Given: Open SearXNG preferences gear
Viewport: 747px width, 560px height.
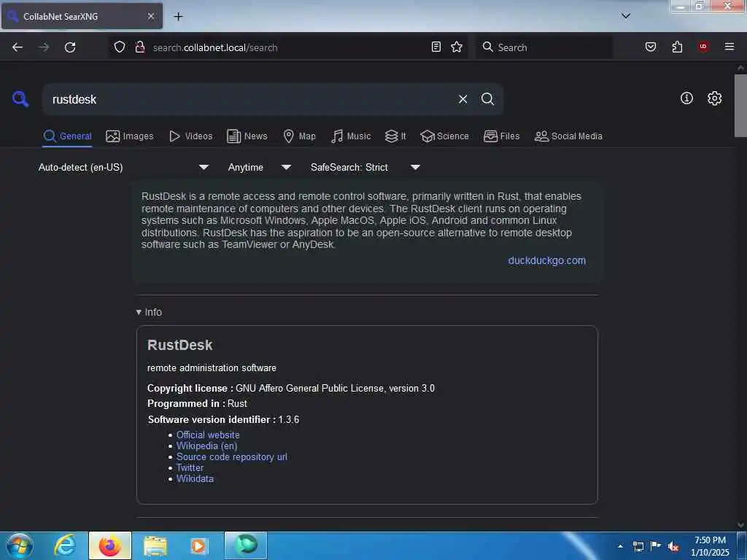Looking at the screenshot, I should [714, 98].
